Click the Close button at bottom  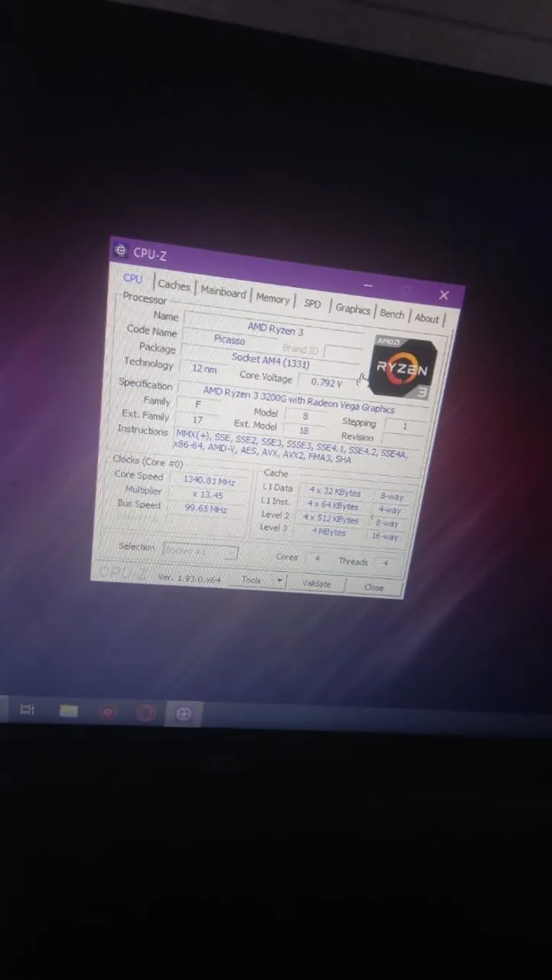(374, 587)
